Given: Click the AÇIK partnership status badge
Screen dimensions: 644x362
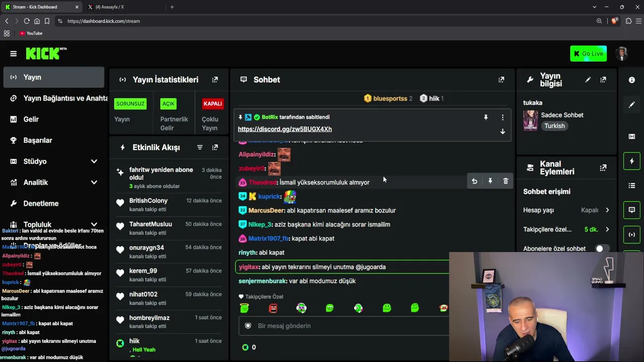Looking at the screenshot, I should (x=169, y=104).
